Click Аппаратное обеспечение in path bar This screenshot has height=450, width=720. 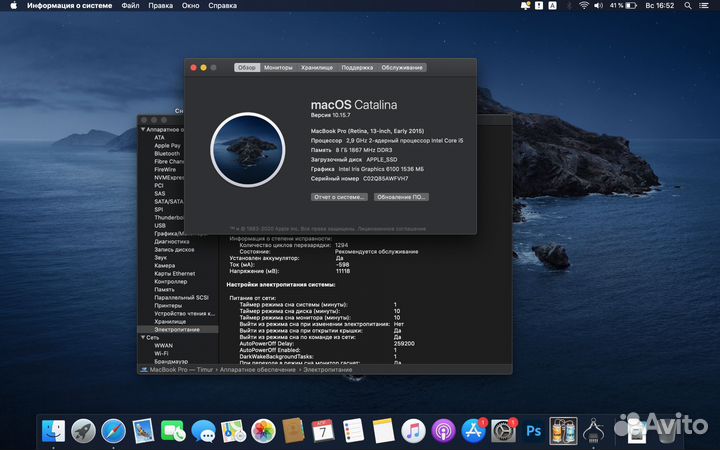pos(258,370)
